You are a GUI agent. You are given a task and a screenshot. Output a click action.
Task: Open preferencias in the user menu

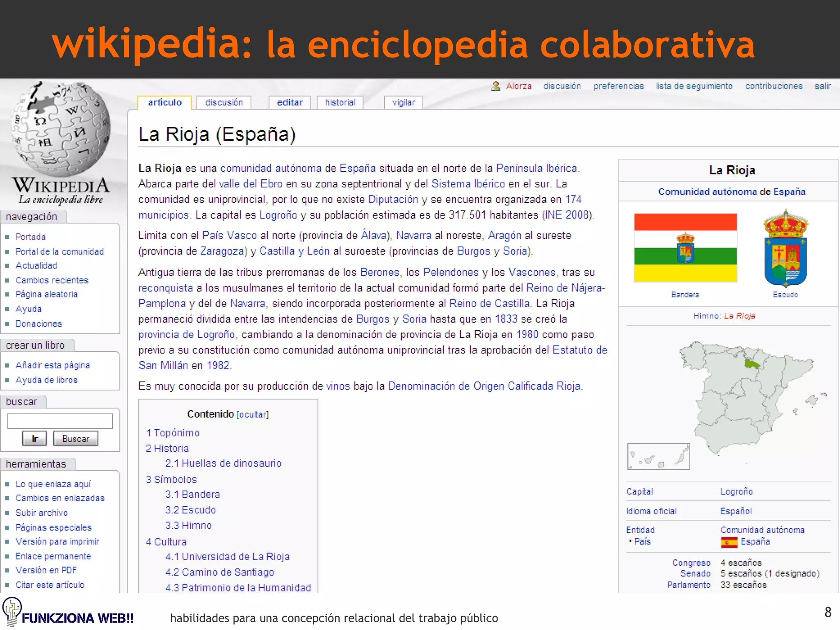click(619, 86)
